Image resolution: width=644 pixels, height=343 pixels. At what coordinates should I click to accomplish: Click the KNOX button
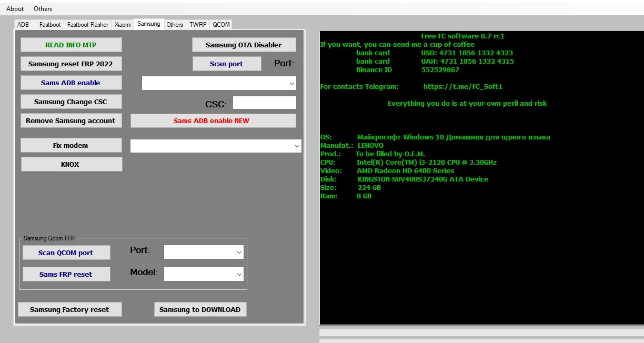coord(71,164)
